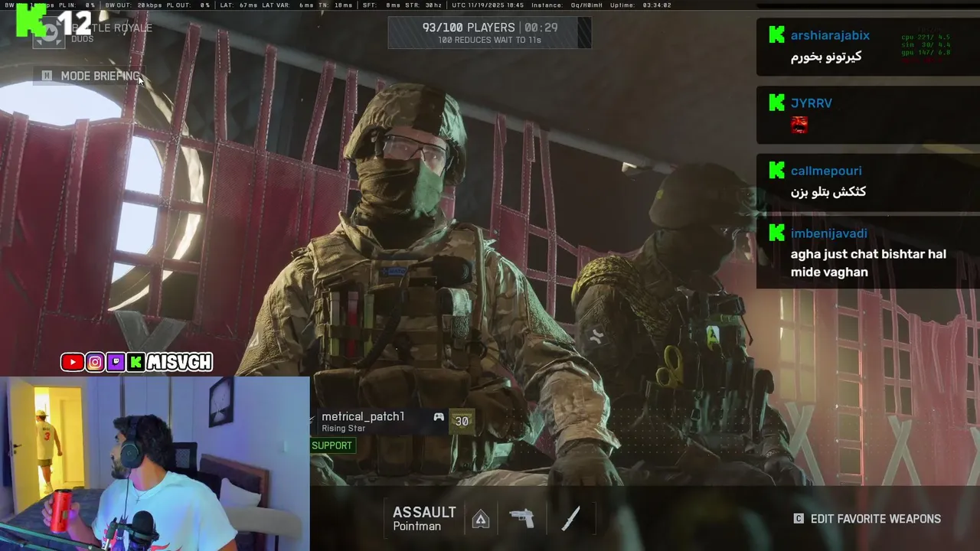This screenshot has width=980, height=551.
Task: Click imbenijavadi username in chat
Action: tap(828, 233)
